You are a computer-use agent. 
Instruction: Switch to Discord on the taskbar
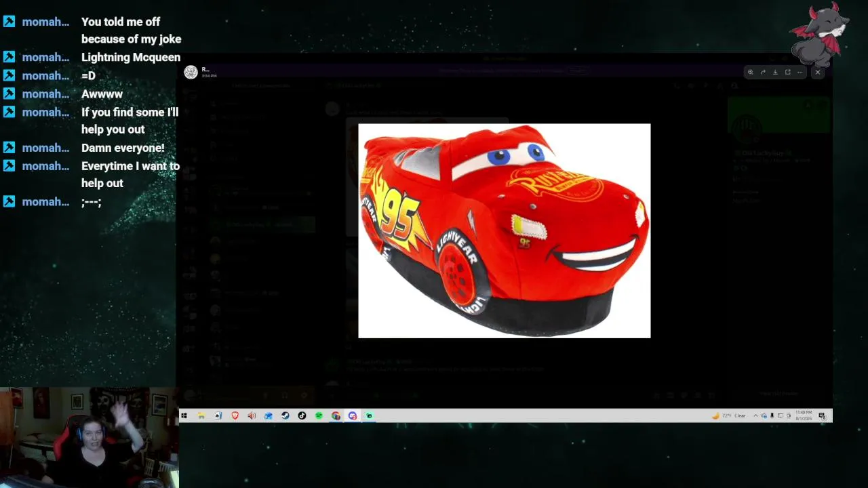(x=353, y=415)
